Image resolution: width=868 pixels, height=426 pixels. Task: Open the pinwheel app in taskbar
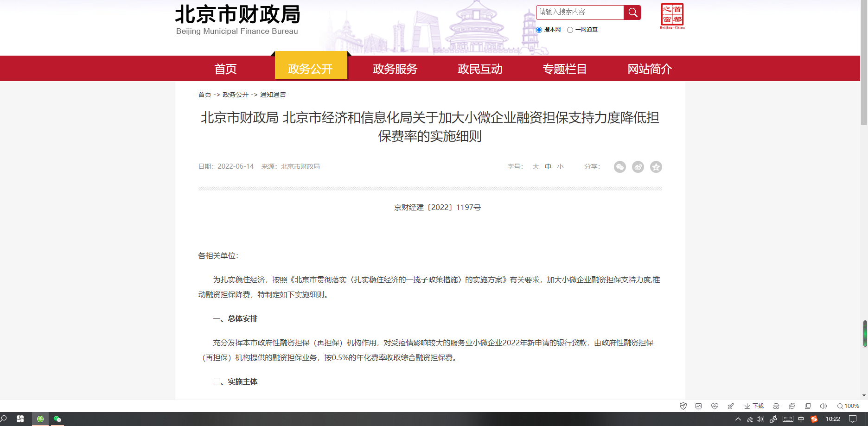tap(20, 419)
